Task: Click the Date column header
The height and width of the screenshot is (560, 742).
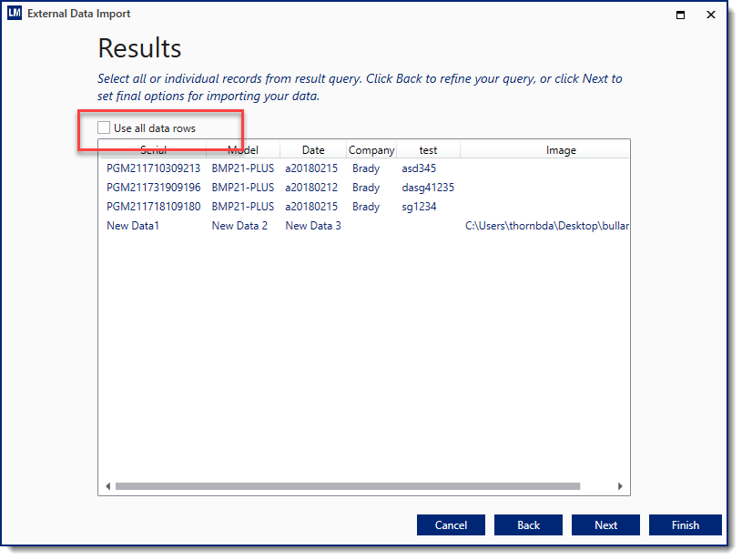Action: (312, 150)
